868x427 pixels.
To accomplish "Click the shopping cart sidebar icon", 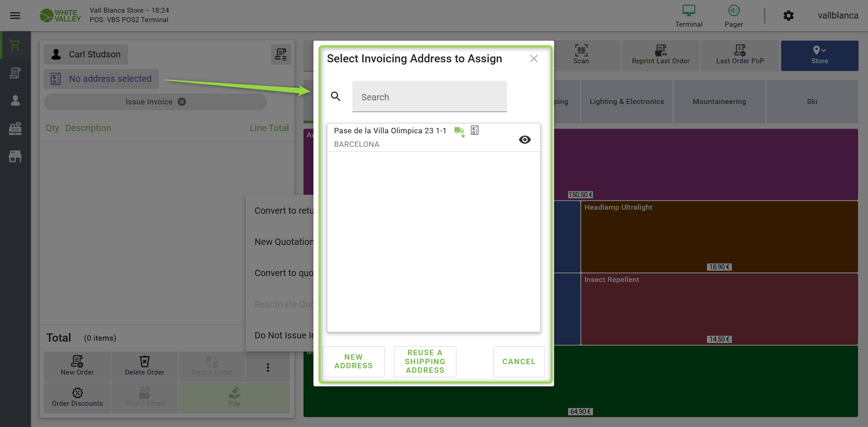I will pos(15,45).
